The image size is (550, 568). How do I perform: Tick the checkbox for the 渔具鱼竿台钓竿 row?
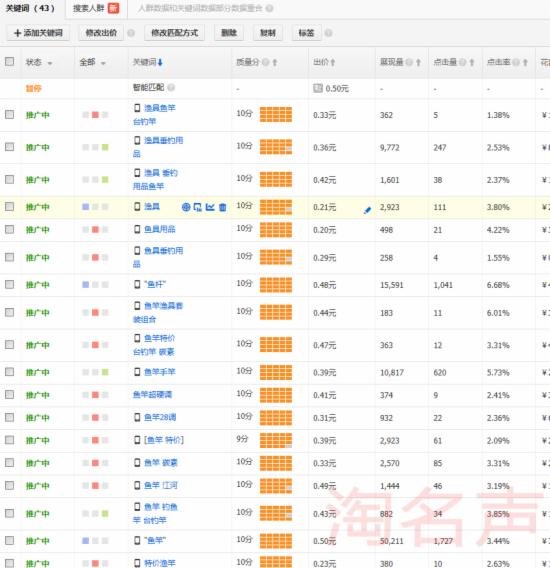9,114
